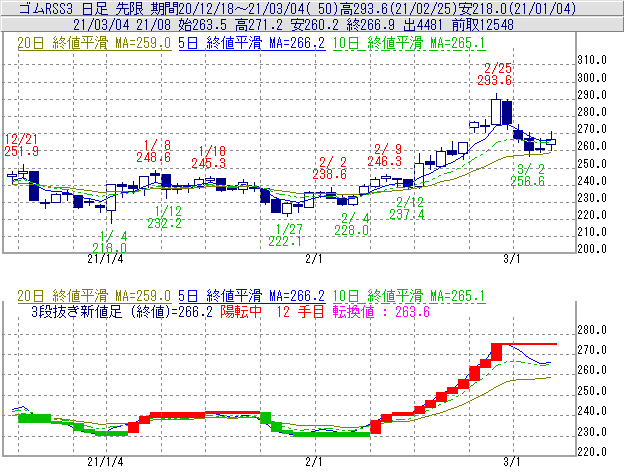The width and height of the screenshot is (624, 473).
Task: Click the 20日 終値平滑 MA=259.0 legend above upper chart
Action: (94, 43)
